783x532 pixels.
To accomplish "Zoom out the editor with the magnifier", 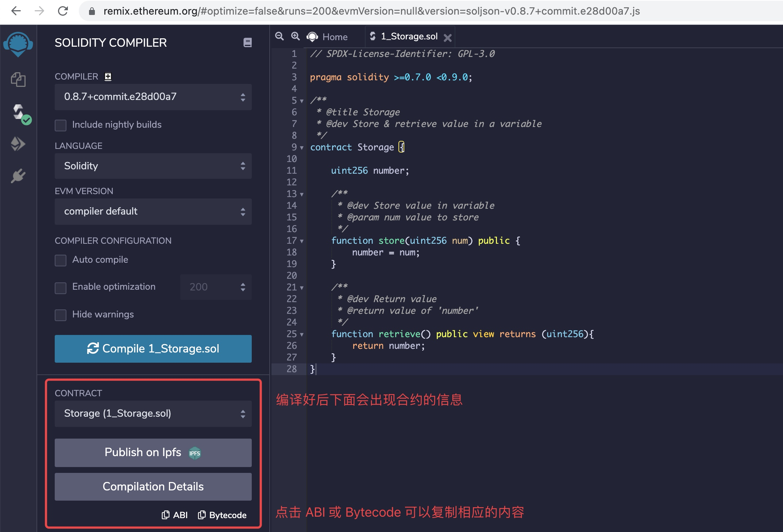I will (x=279, y=36).
